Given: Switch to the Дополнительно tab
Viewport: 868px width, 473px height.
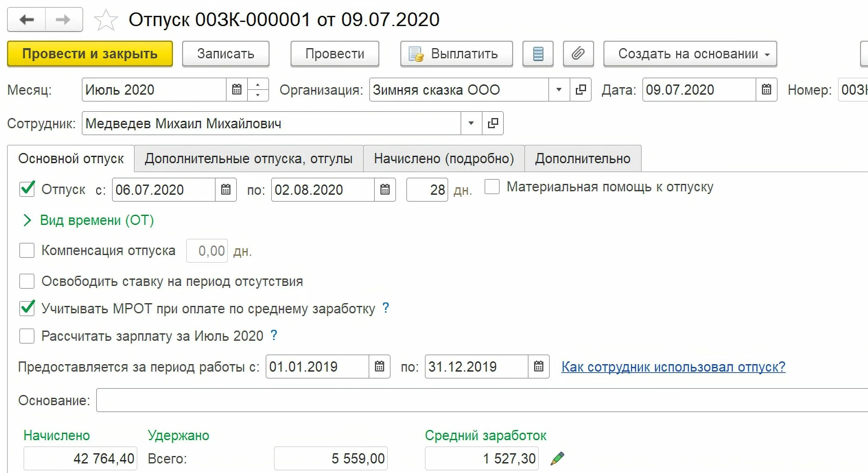Looking at the screenshot, I should click(583, 158).
